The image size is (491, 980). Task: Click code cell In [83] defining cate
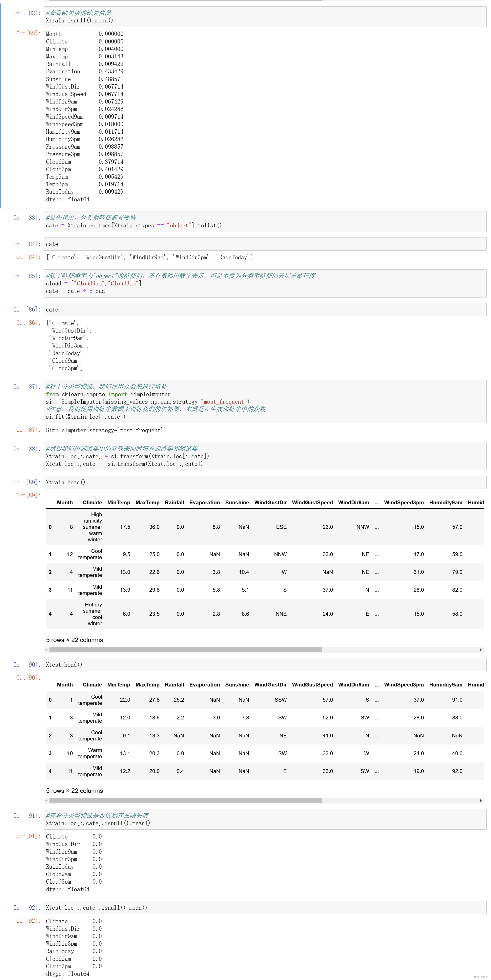pos(265,221)
